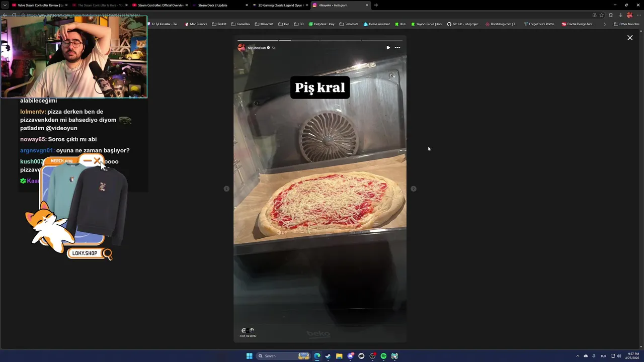This screenshot has width=644, height=362.
Task: Open Fractal Design bookmark
Action: click(x=578, y=24)
